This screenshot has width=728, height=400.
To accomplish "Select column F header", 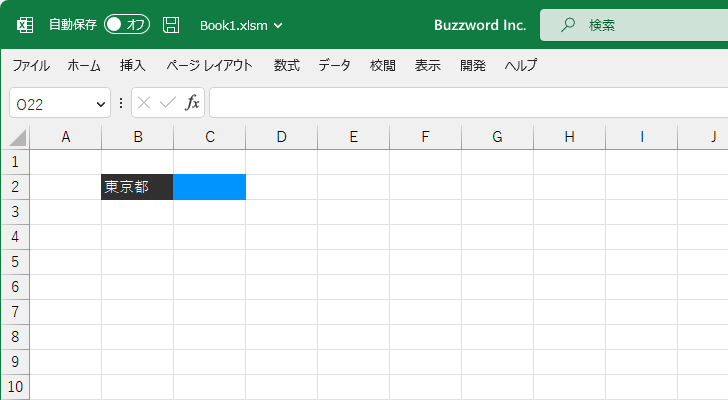I will pos(425,137).
